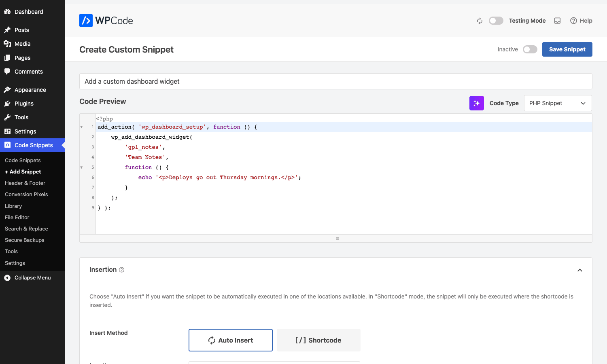Open the Tools link under Code Snippets

pyautogui.click(x=11, y=252)
